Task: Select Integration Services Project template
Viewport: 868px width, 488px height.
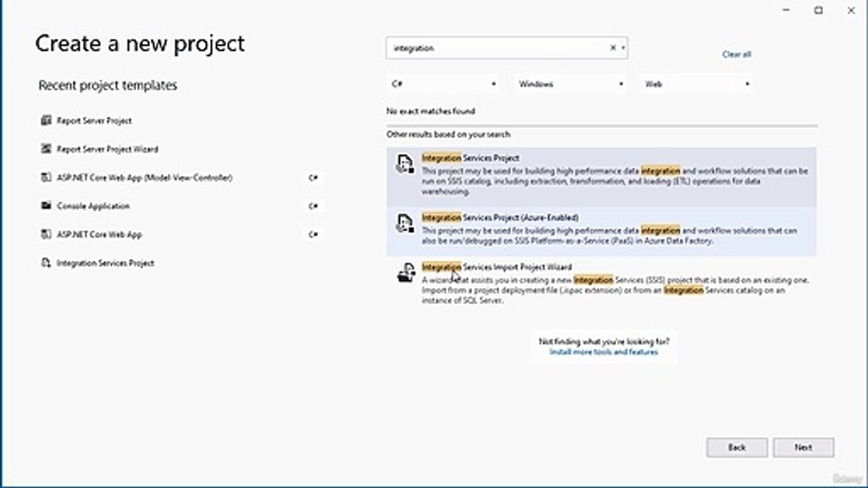Action: pos(601,177)
